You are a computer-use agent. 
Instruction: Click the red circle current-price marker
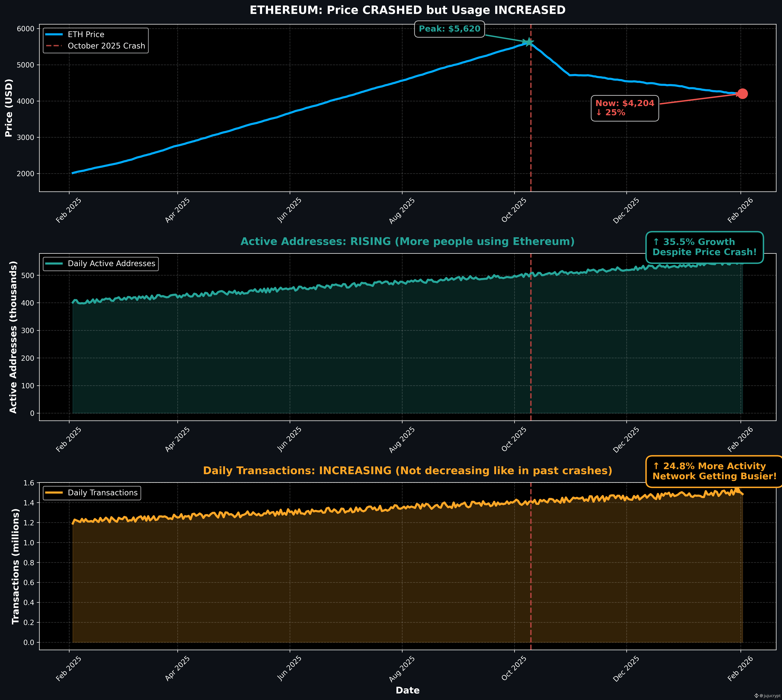click(742, 94)
